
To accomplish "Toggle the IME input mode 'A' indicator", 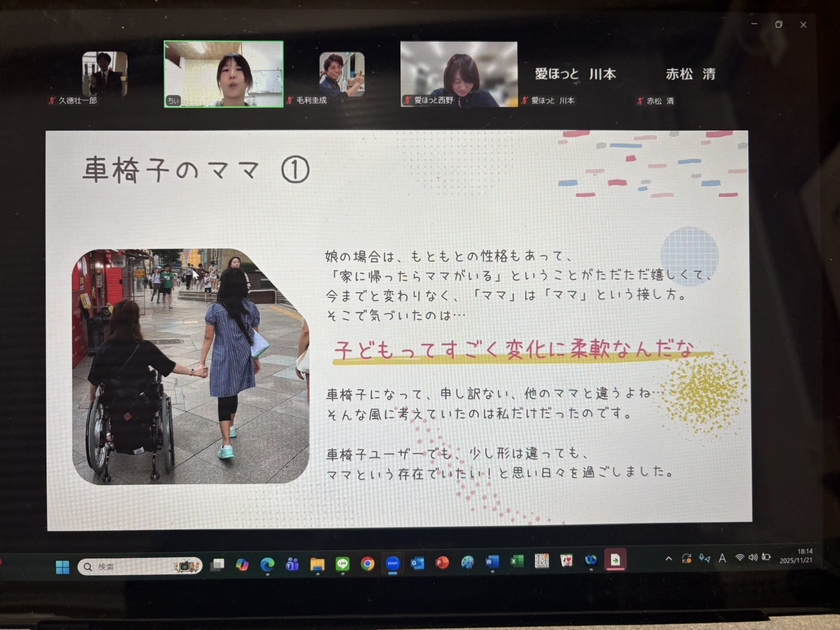I will (x=722, y=558).
